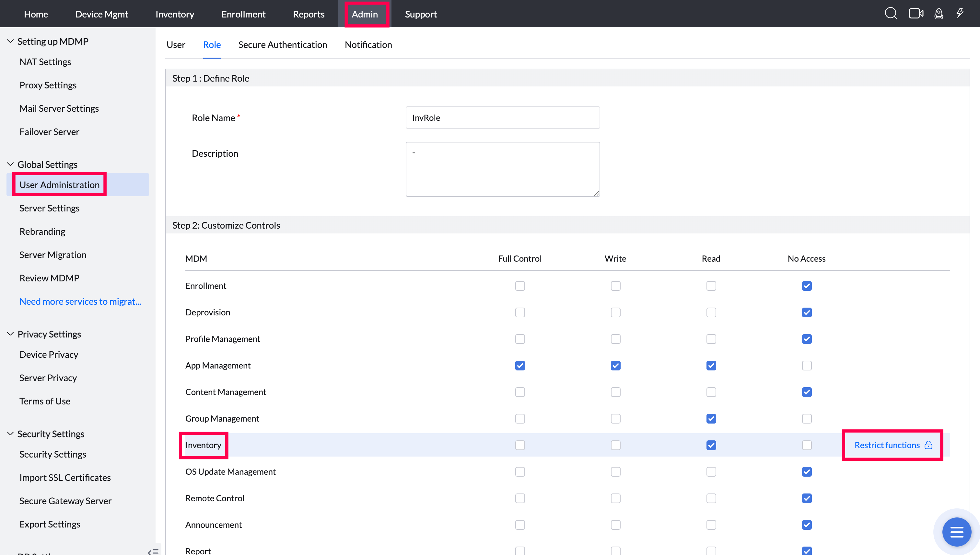
Task: Open the floating blue menu button
Action: (956, 532)
